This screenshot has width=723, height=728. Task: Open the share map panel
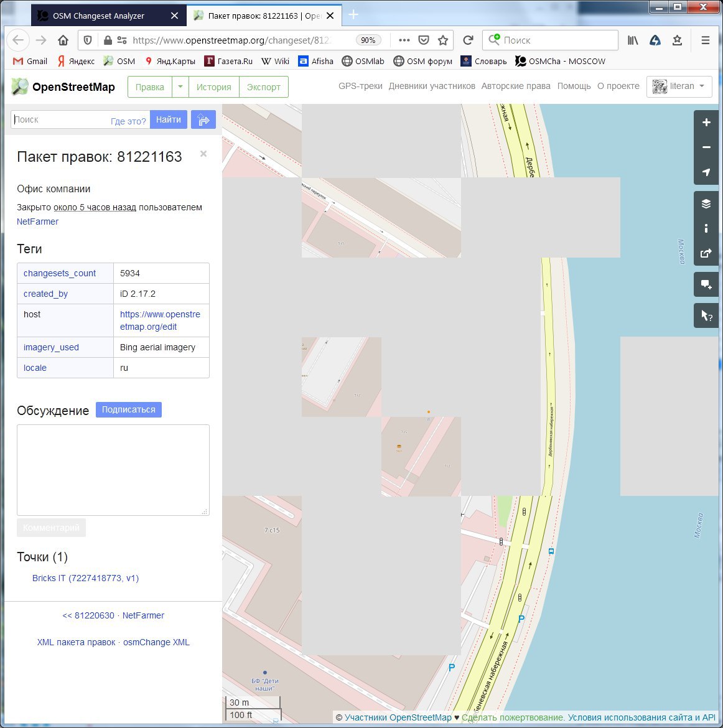(x=706, y=253)
